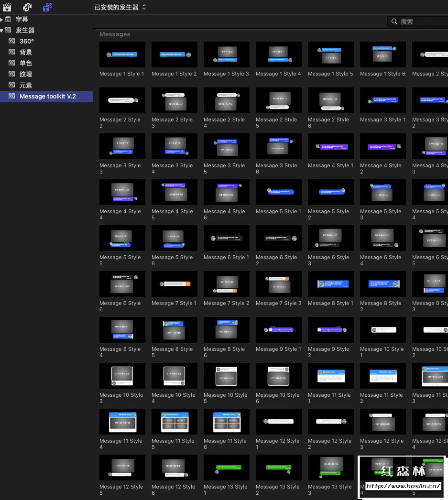
Task: Click the 360° category icon
Action: [x=12, y=41]
